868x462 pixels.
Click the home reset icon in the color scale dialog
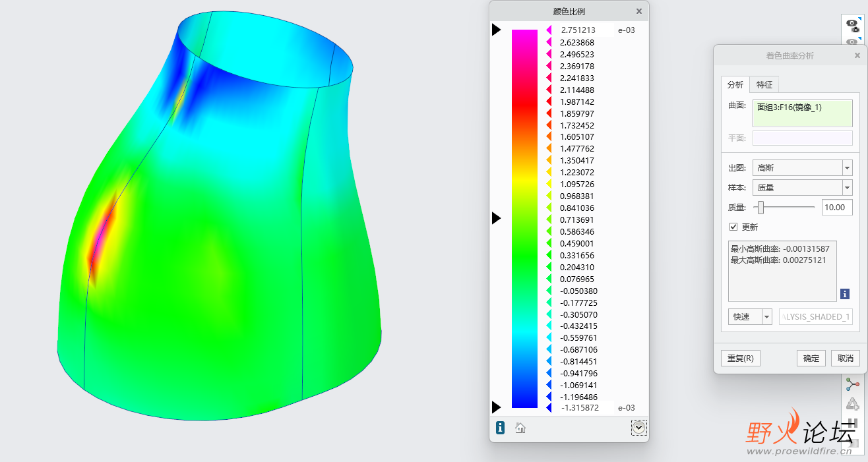(520, 428)
